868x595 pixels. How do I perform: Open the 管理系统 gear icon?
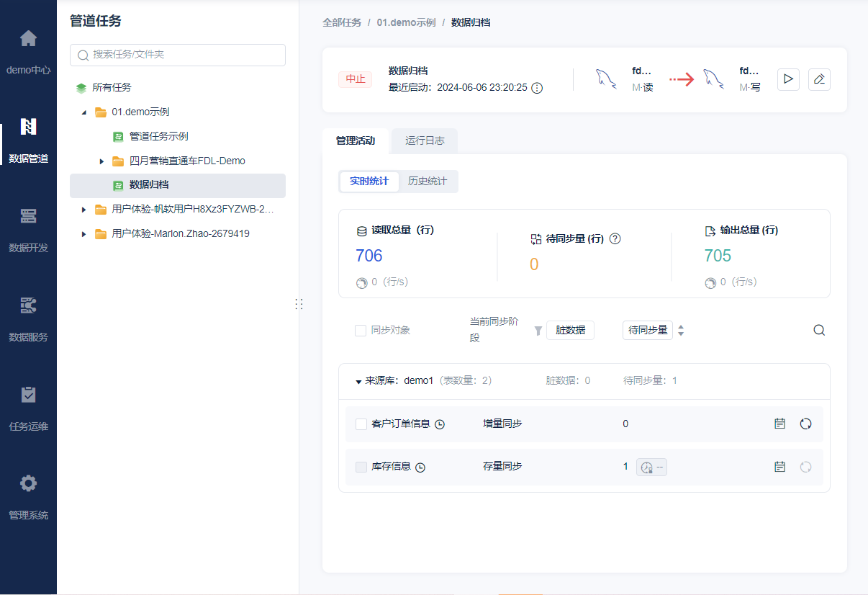28,483
